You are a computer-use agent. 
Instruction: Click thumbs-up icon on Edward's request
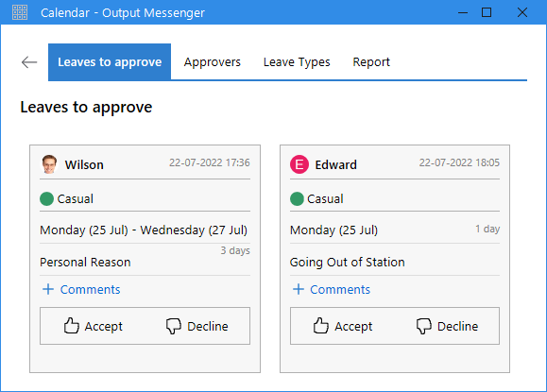point(320,326)
